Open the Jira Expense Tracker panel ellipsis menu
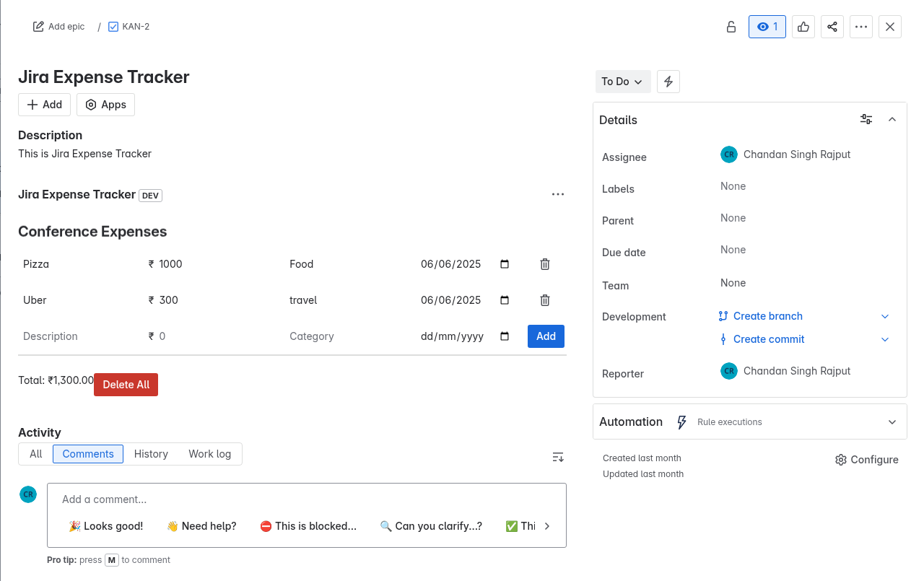924x581 pixels. (558, 194)
